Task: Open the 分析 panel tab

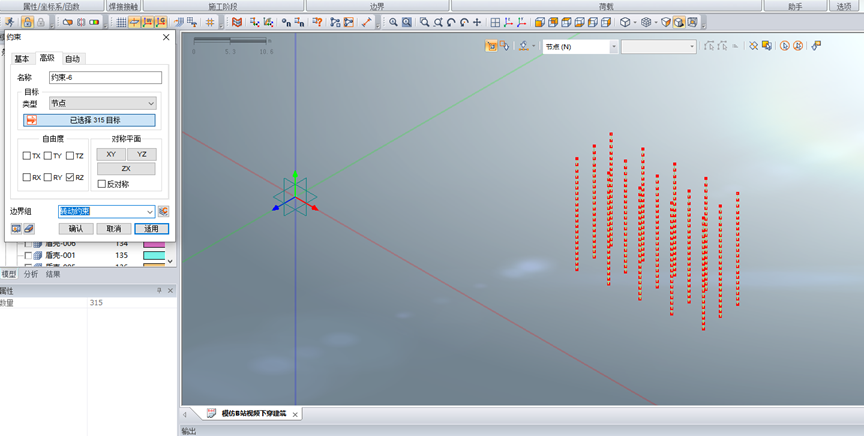Action: pyautogui.click(x=31, y=274)
